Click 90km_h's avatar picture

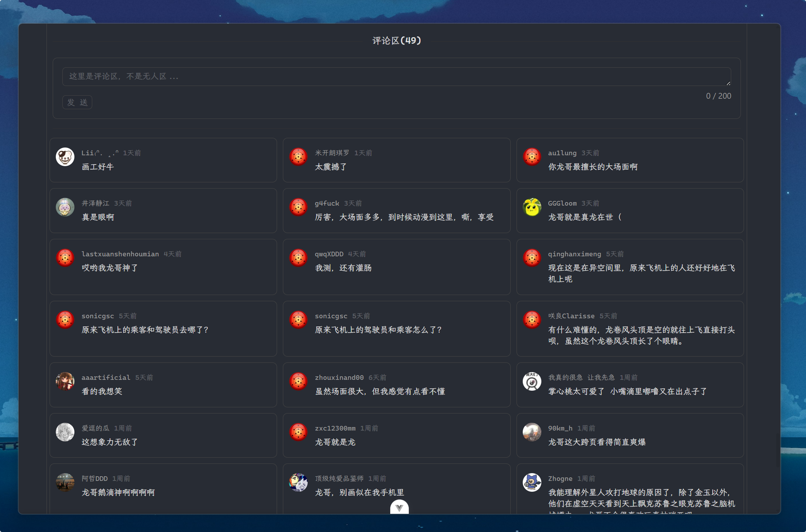(x=532, y=432)
